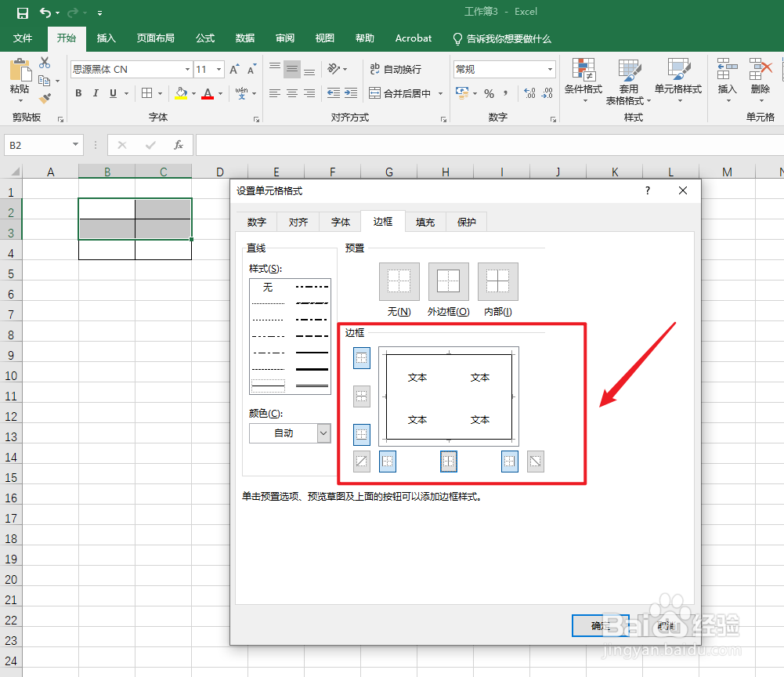Switch to the 公式 ribbon tab

[205, 38]
